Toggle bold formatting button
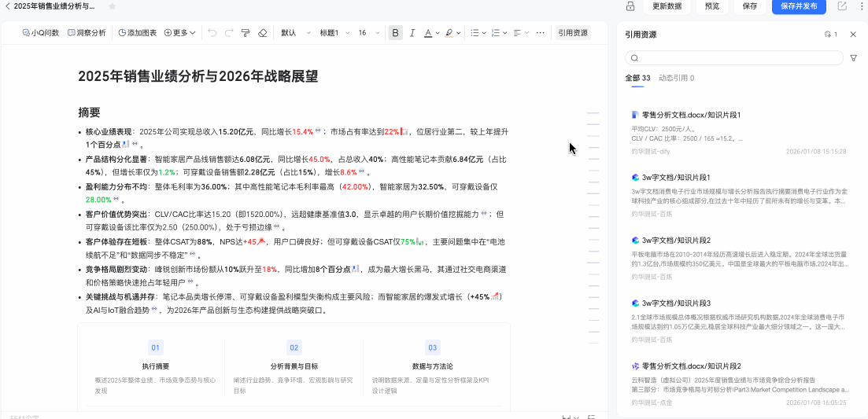This screenshot has height=419, width=868. (x=395, y=33)
